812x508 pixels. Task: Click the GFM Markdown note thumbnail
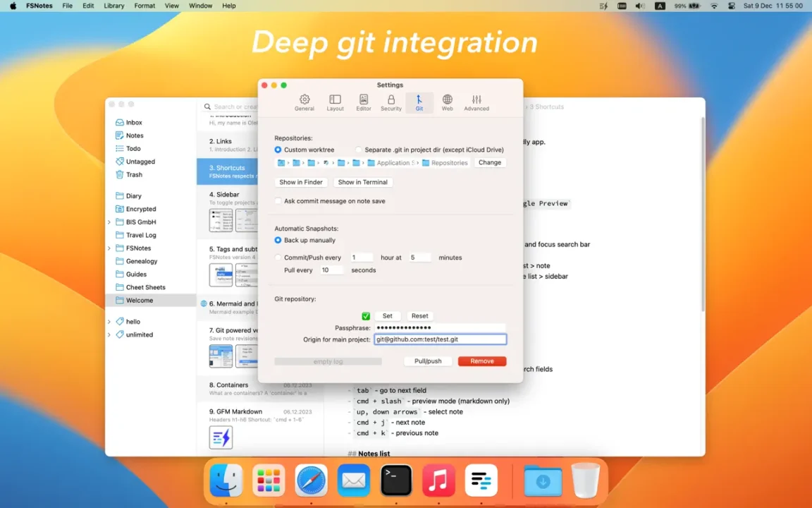[221, 437]
